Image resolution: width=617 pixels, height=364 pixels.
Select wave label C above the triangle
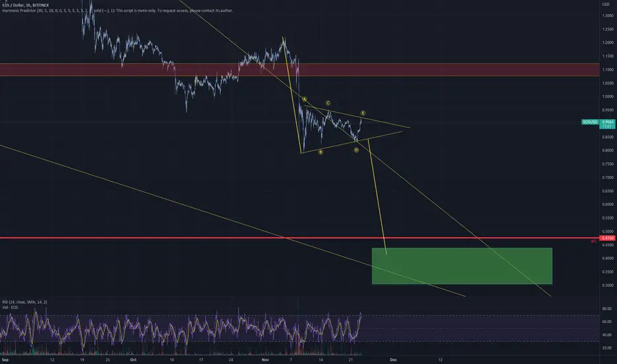coord(328,103)
